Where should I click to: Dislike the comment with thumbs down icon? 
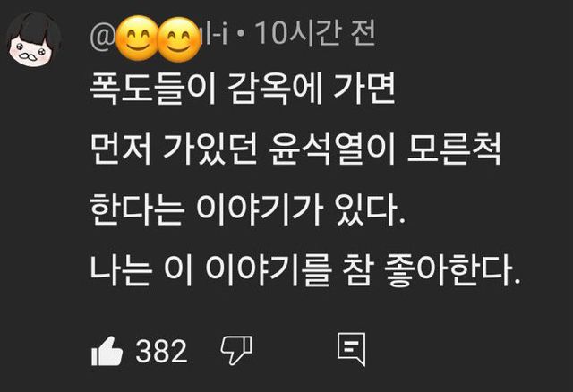pyautogui.click(x=236, y=350)
